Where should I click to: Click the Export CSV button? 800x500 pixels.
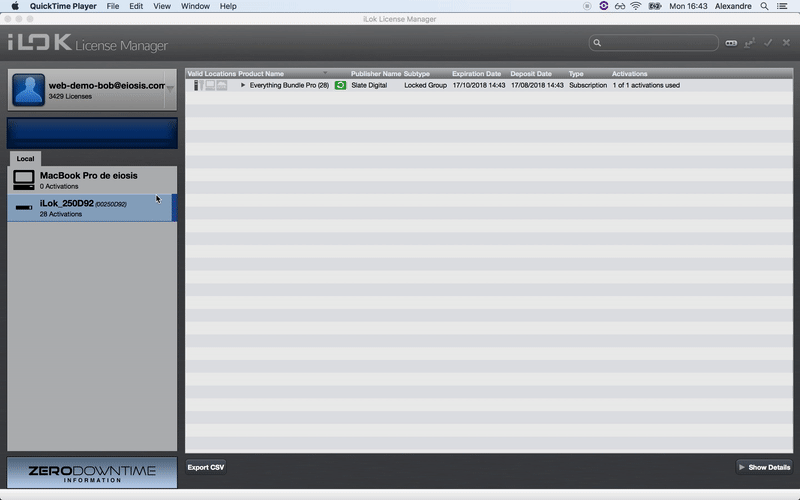point(205,467)
